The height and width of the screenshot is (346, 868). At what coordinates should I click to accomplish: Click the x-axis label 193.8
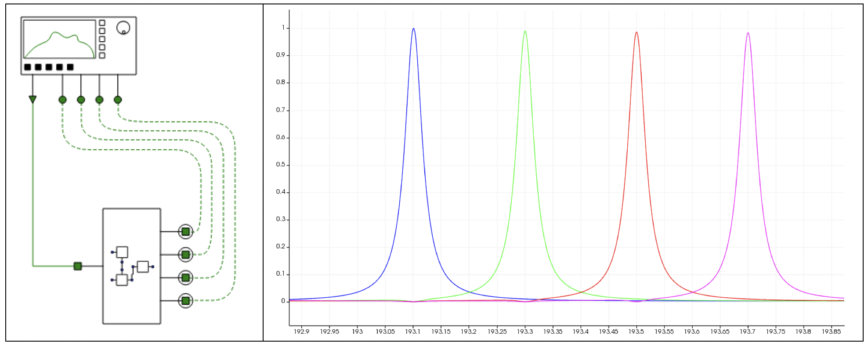(x=803, y=332)
